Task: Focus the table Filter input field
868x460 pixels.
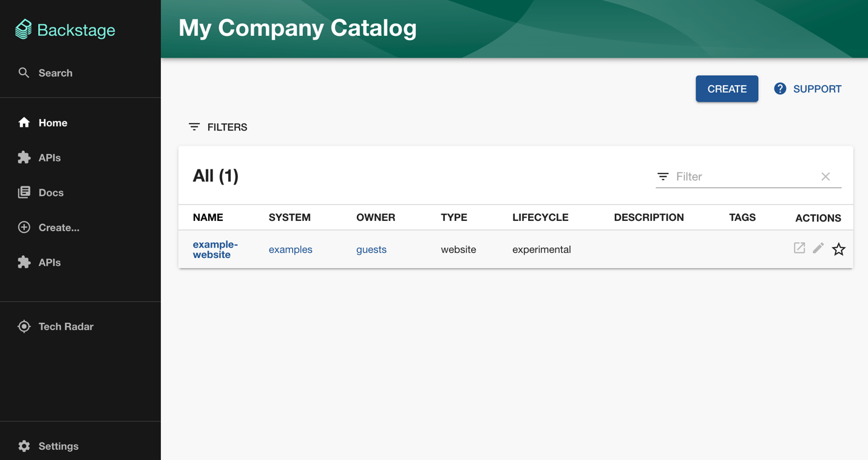Action: (x=744, y=177)
